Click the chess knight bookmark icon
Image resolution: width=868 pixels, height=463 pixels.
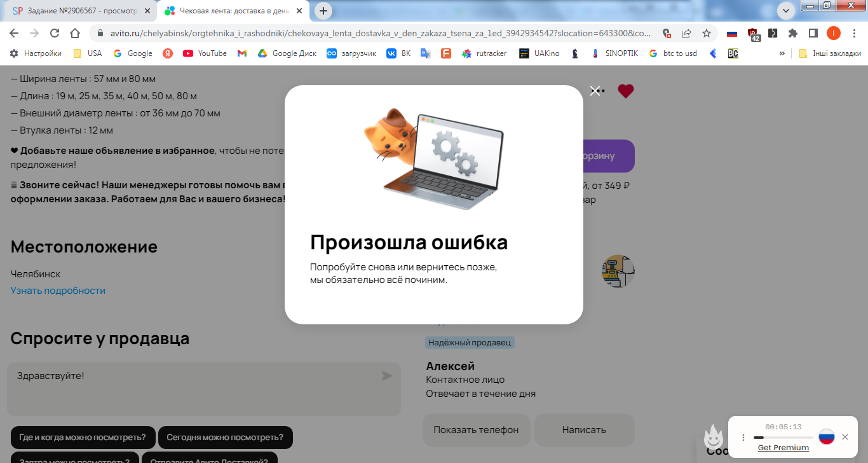[575, 53]
